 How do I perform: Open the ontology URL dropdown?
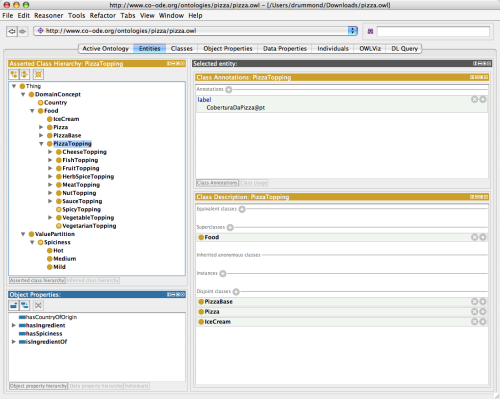tap(352, 31)
